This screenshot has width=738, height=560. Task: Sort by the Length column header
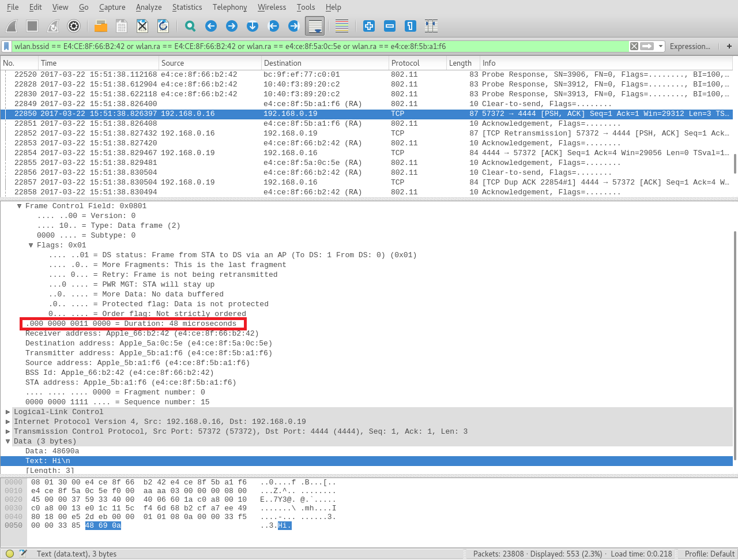coord(463,63)
